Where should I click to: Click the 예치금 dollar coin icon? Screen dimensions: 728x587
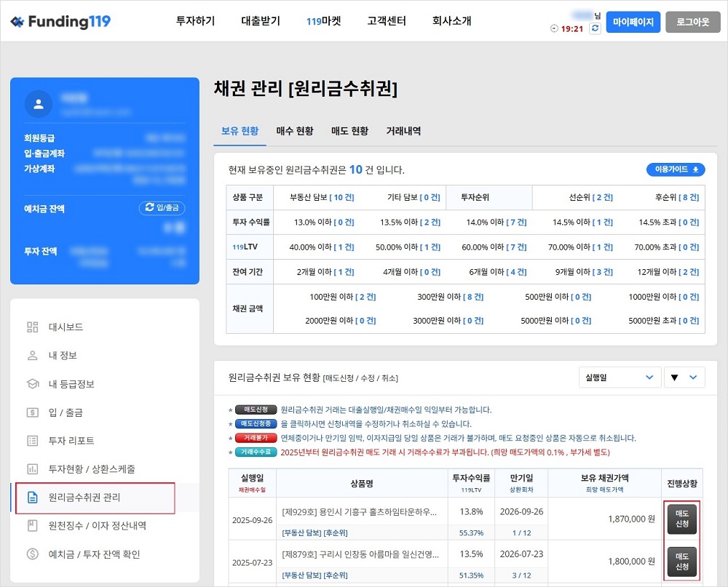(x=33, y=554)
